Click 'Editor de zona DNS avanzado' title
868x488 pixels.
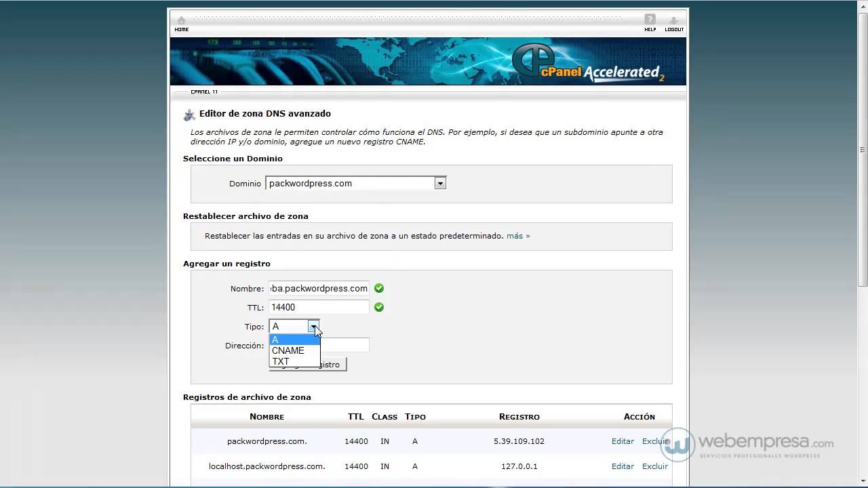(265, 114)
